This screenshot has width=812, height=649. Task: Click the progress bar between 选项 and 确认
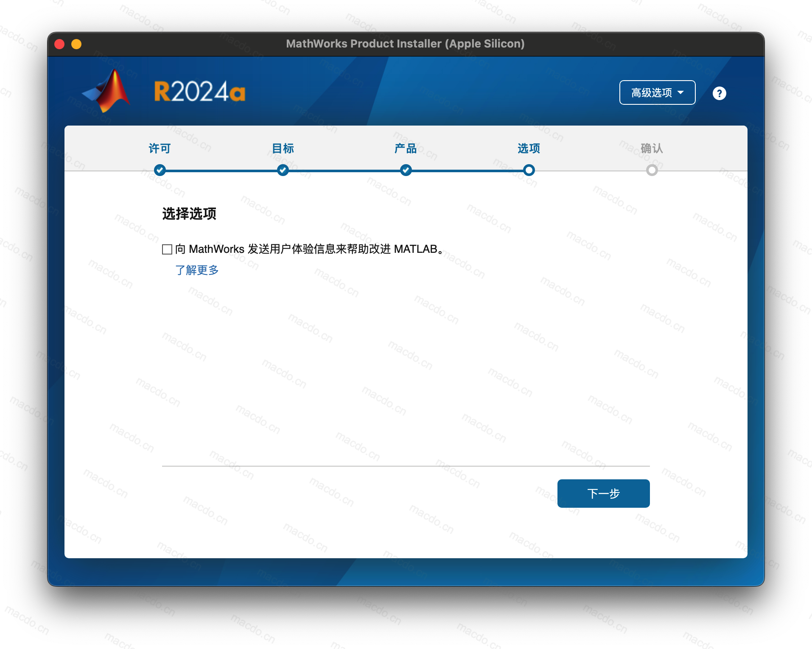point(590,170)
